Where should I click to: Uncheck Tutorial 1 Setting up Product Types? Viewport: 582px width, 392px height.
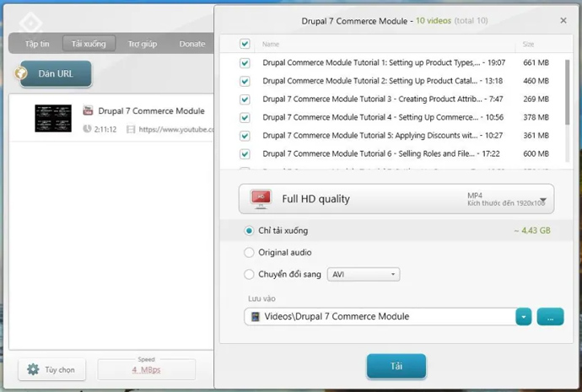pos(245,62)
